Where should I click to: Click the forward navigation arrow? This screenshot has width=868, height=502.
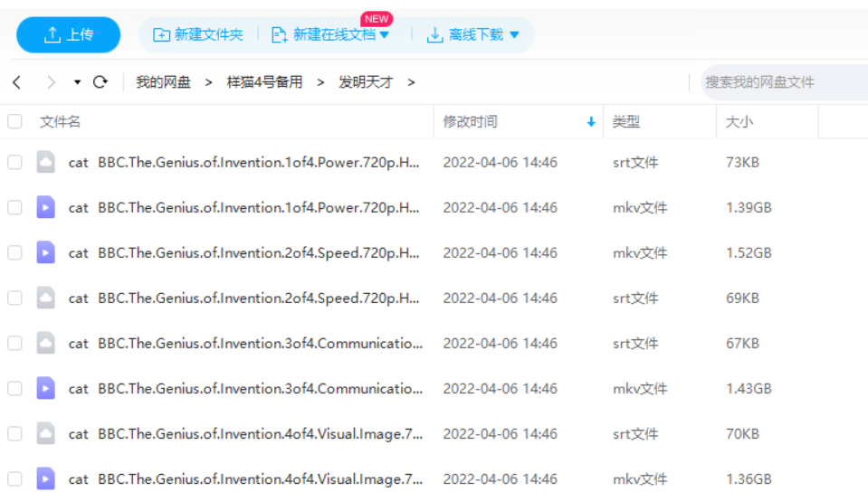pos(51,82)
